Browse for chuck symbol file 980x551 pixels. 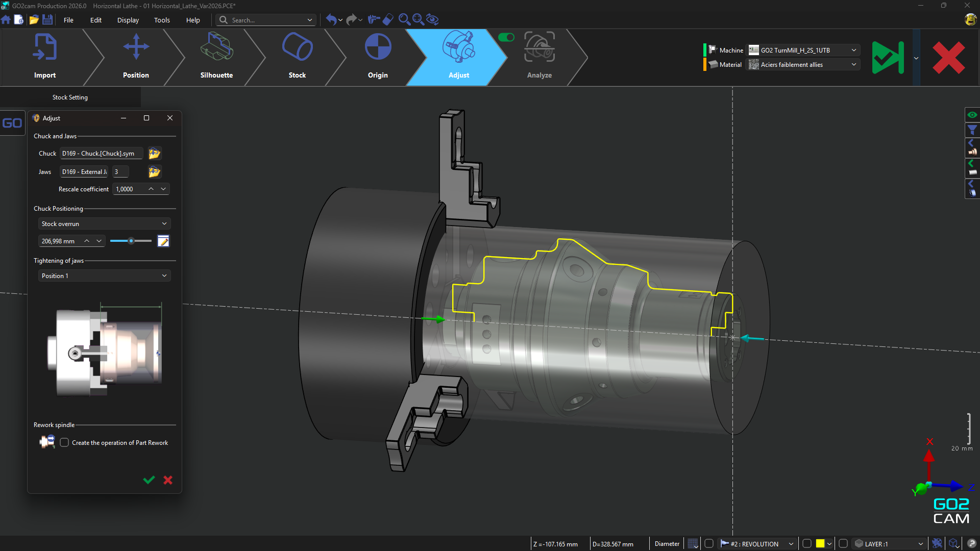(154, 154)
